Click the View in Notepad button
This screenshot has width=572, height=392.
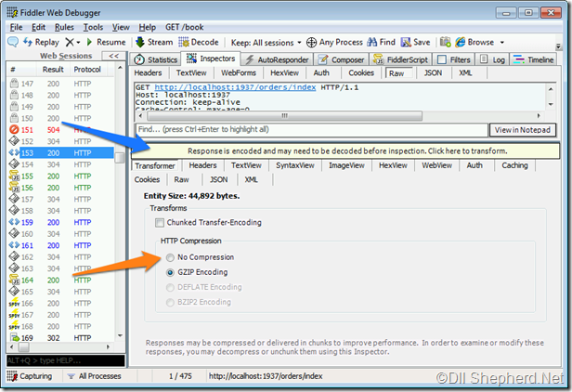[523, 130]
